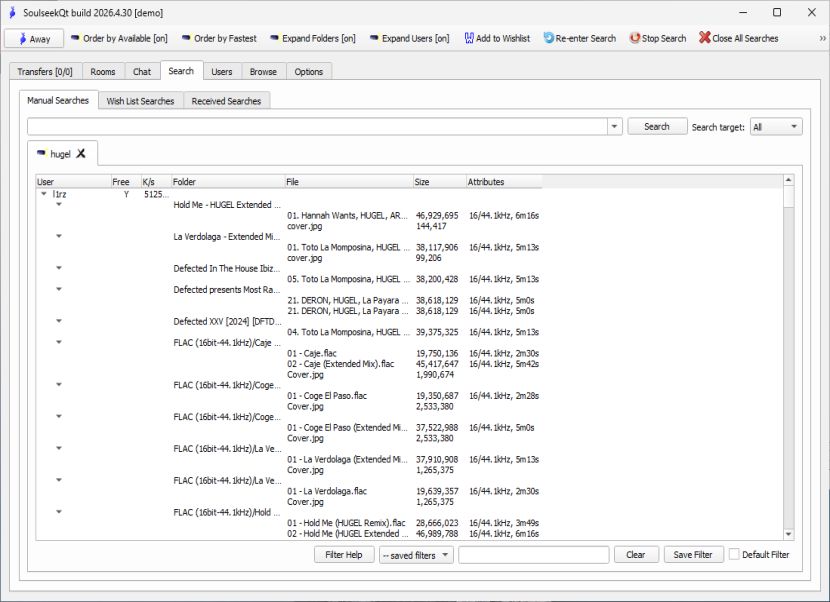Collapse Defected XXV [2024] folder
830x602 pixels.
tap(59, 321)
